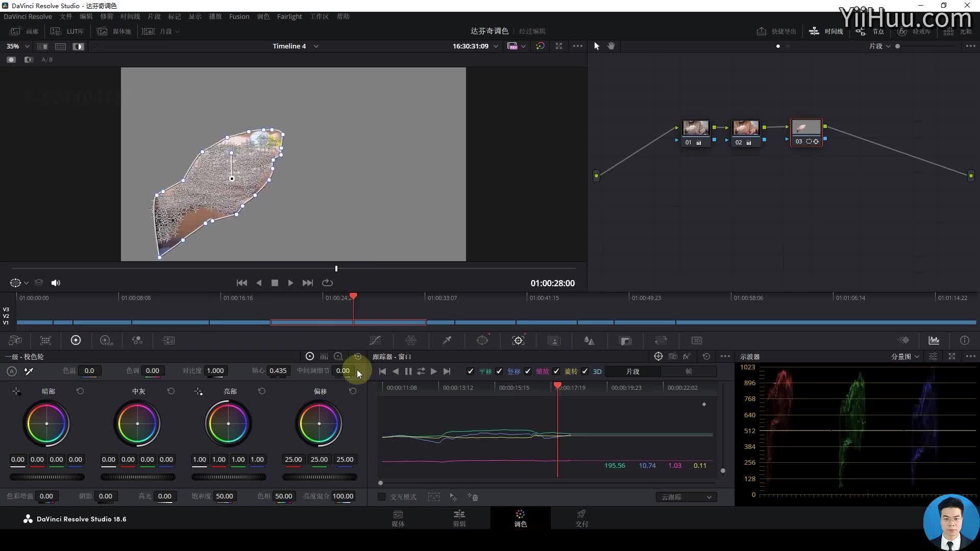Click viewer scrubber jog bar

pyautogui.click(x=293, y=268)
